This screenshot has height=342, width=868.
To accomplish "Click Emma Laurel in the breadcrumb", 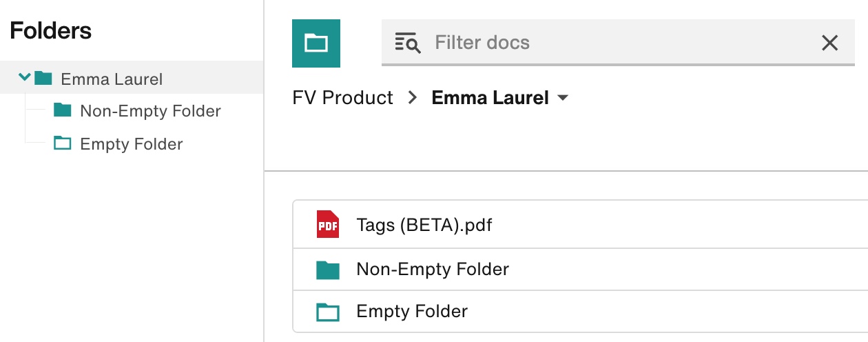I will click(490, 98).
